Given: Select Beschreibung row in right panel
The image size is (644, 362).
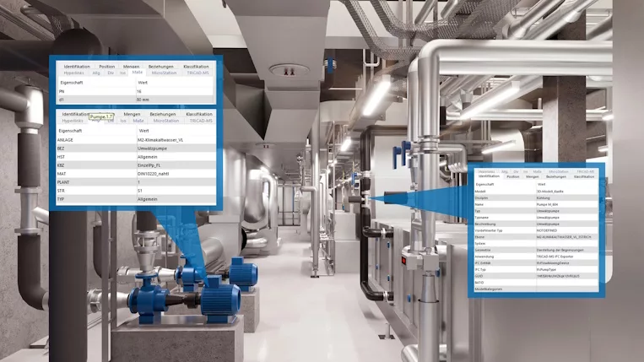Looking at the screenshot, I should coord(536,224).
